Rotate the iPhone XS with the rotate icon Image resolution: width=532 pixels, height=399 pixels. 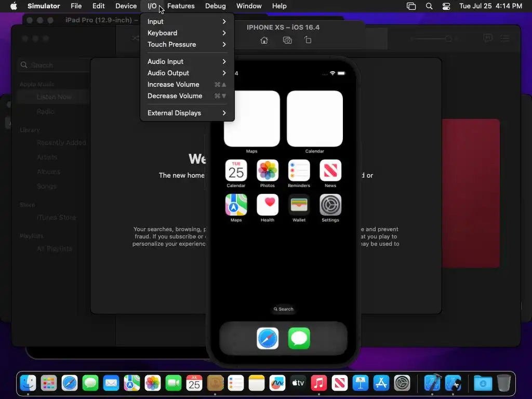click(x=308, y=40)
